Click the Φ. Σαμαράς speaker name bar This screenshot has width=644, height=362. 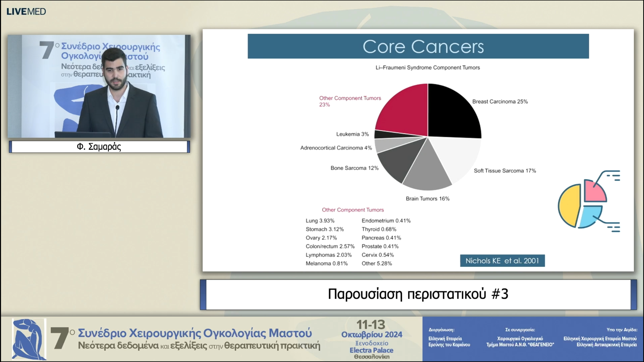(x=99, y=147)
